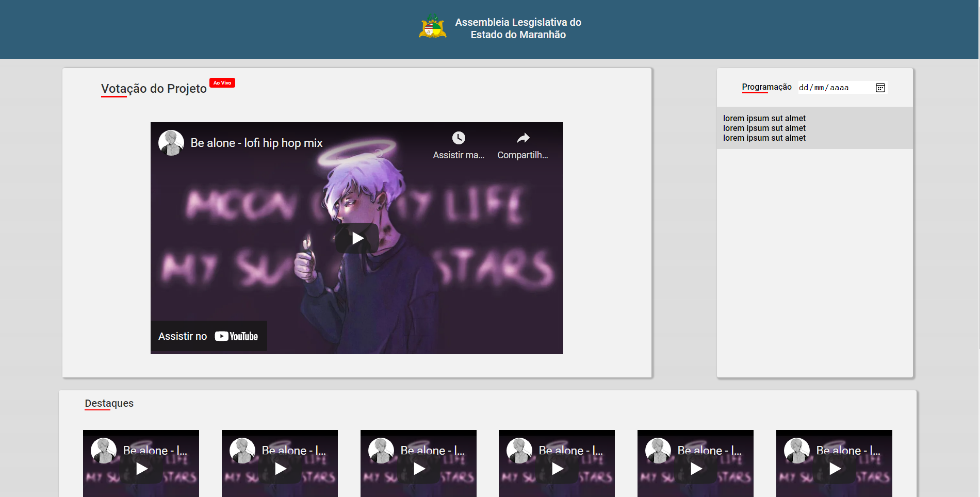Click the Destaques heading
Image resolution: width=980 pixels, height=497 pixels.
(x=109, y=403)
